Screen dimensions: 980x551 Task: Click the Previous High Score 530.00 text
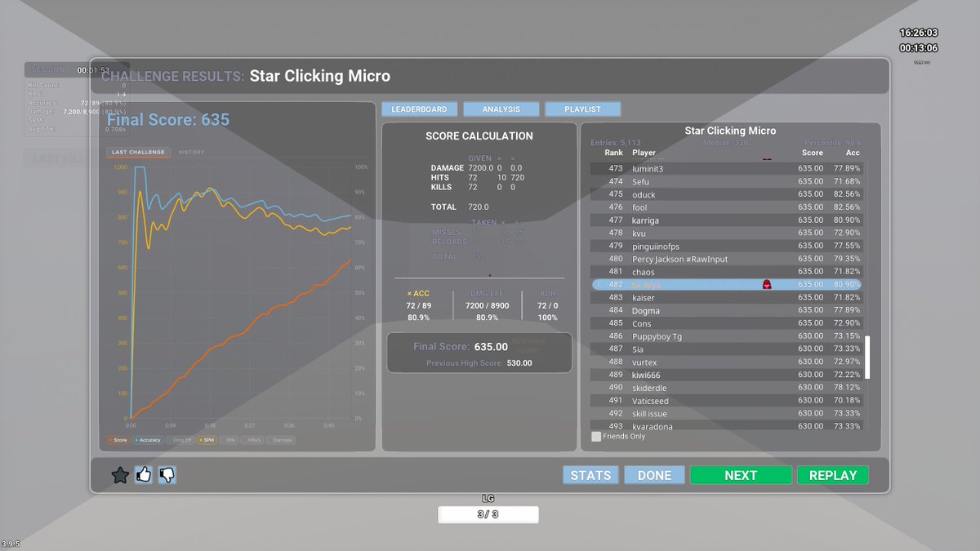click(x=479, y=363)
